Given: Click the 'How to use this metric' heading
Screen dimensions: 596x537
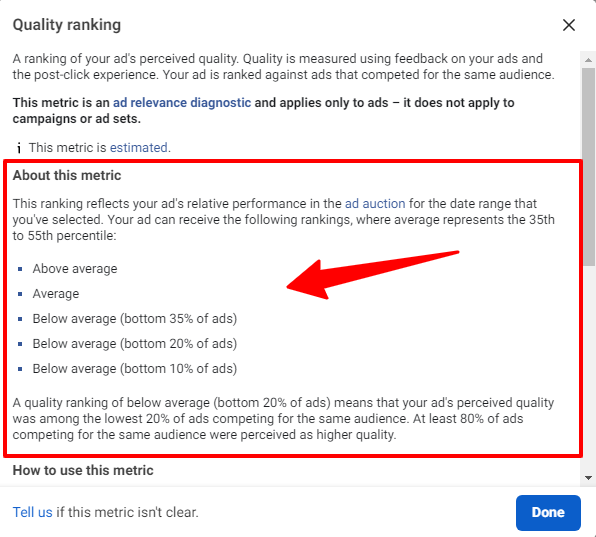Looking at the screenshot, I should 83,470.
